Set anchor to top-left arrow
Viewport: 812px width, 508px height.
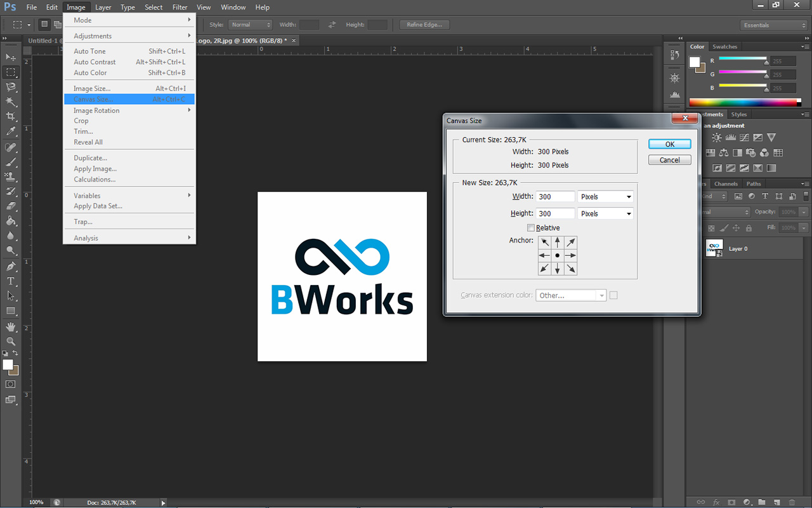point(544,242)
